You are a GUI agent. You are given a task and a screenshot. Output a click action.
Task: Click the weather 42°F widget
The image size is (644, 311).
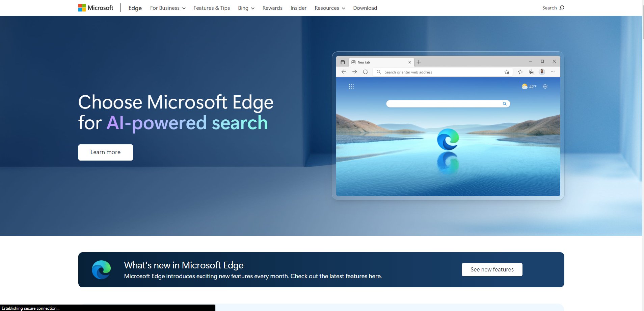[x=529, y=87]
